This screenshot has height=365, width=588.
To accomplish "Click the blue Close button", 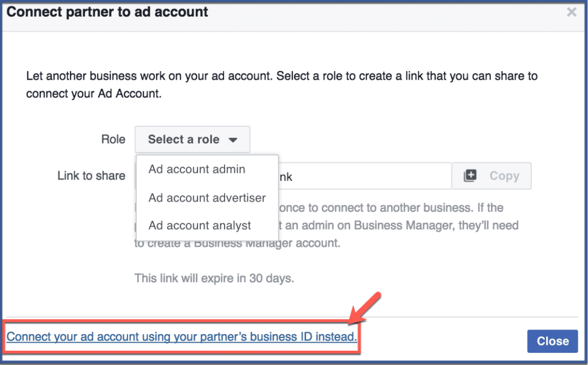I will coord(552,341).
